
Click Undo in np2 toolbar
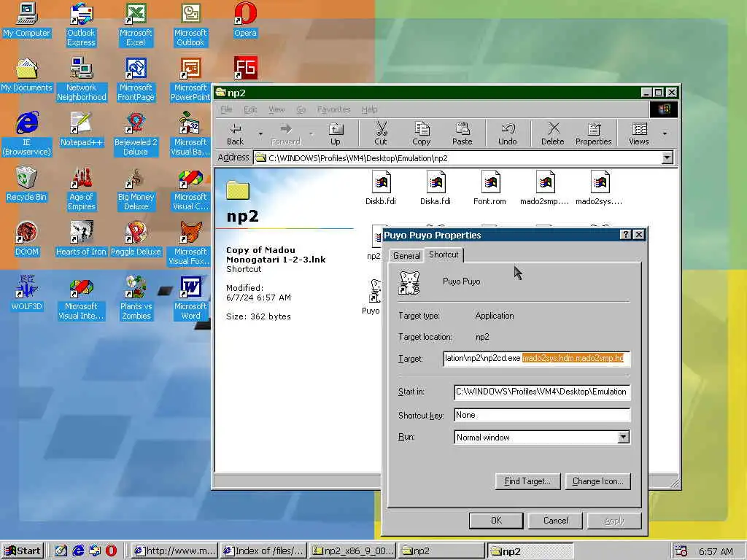point(508,134)
